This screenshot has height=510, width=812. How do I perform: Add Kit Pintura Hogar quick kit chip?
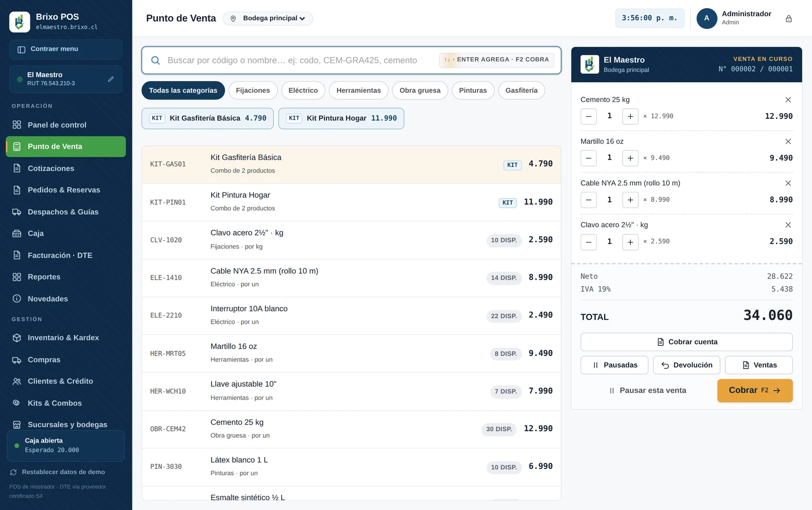[x=341, y=118]
